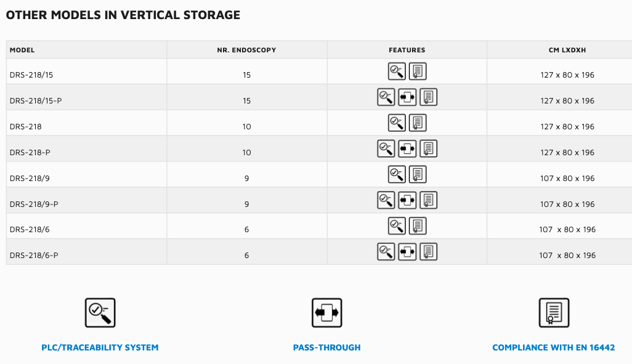Select the DRS-218/15-P model name
632x364 pixels.
[x=36, y=101]
